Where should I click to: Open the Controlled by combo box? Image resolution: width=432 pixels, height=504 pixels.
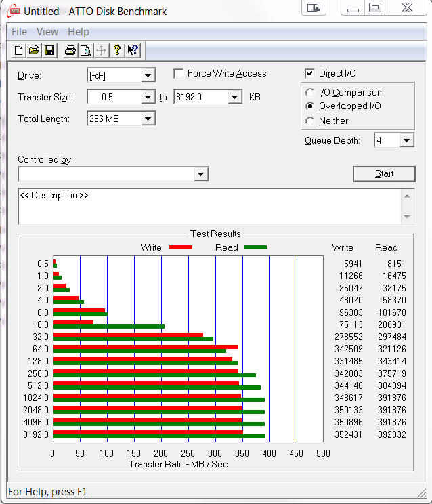click(200, 175)
